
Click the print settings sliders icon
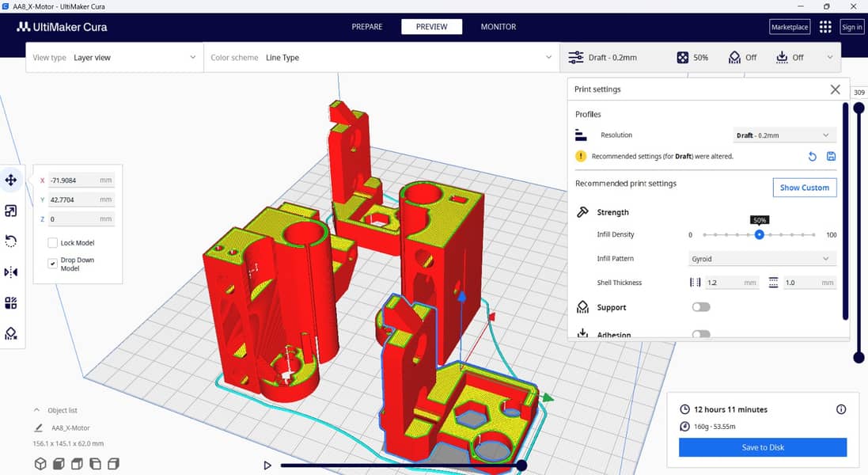(x=576, y=58)
